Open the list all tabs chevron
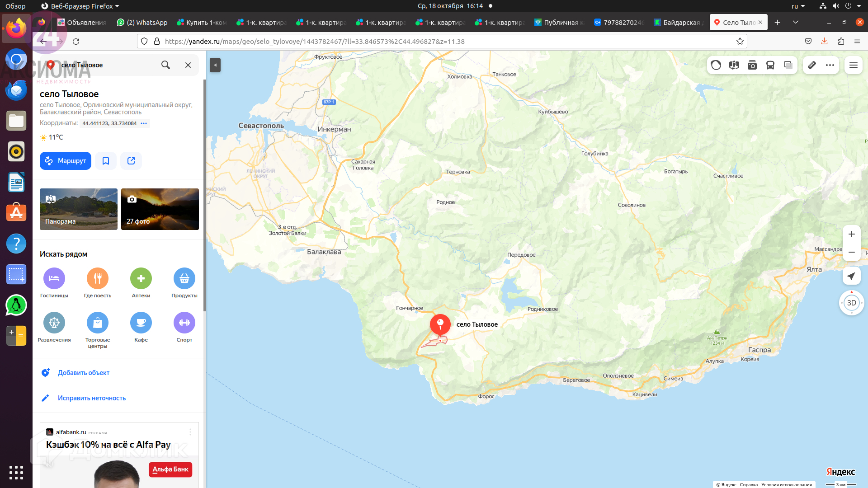This screenshot has height=488, width=868. tap(796, 22)
